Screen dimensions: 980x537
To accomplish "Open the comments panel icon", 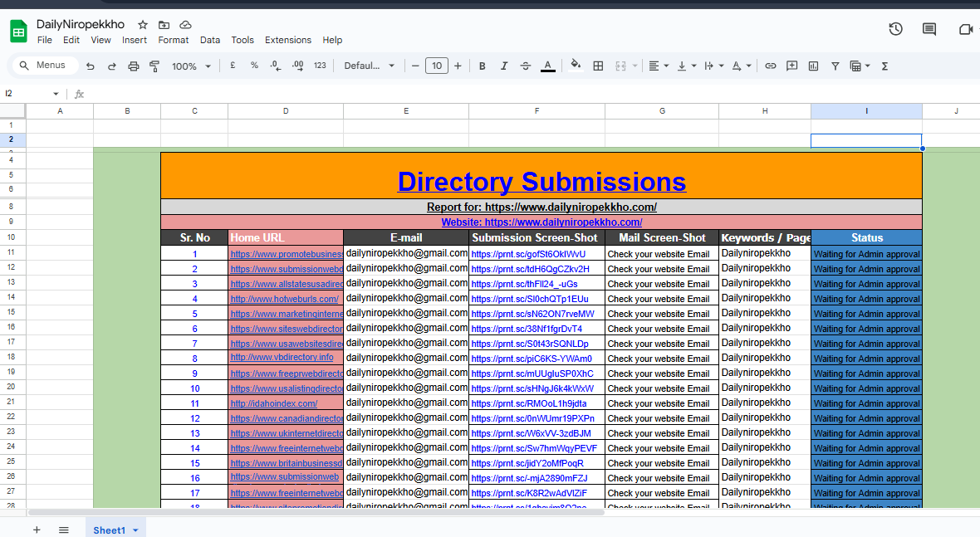I will coord(929,29).
